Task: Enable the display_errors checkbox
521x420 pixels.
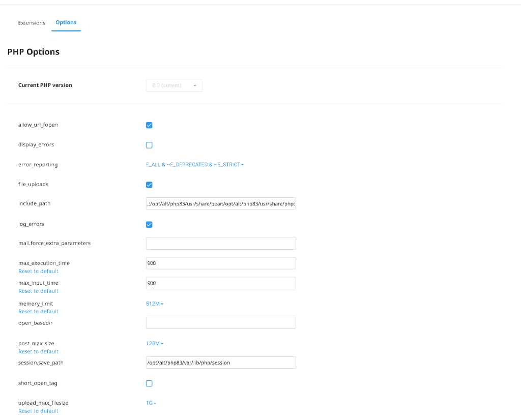Action: point(149,145)
